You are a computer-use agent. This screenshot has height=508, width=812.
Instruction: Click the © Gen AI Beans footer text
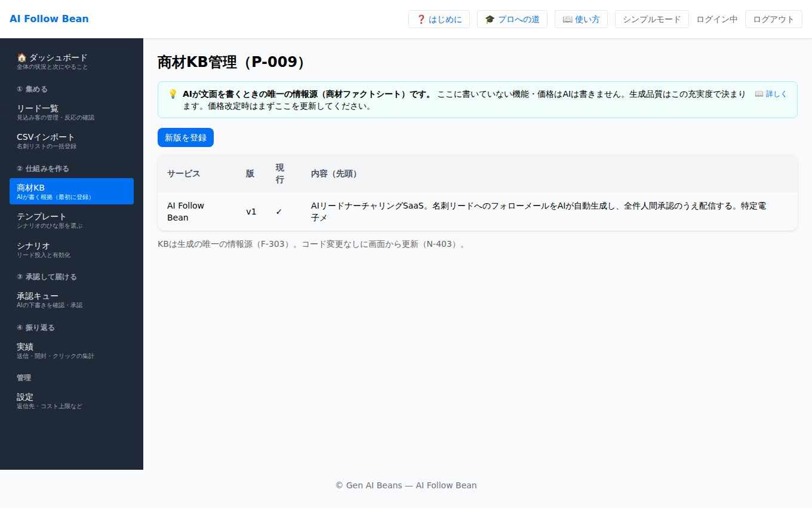[406, 485]
